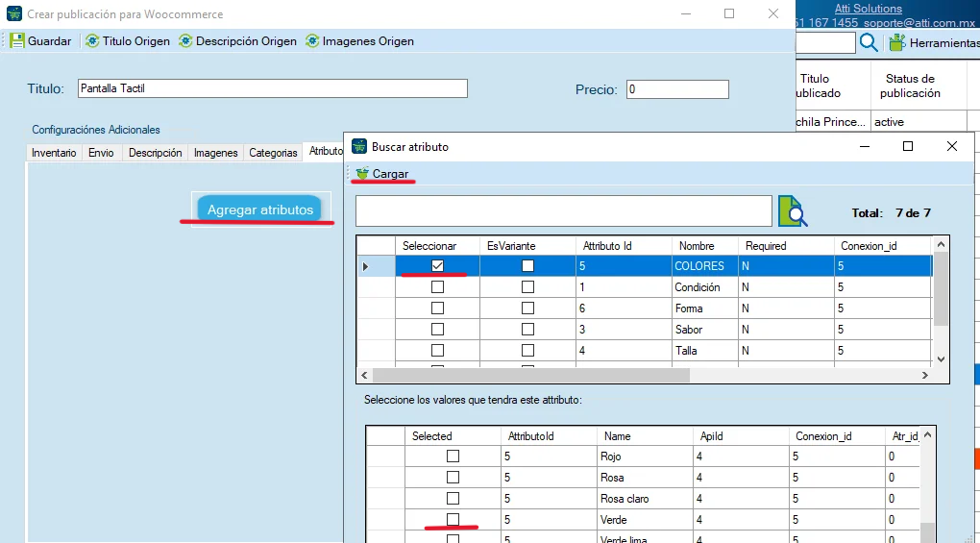Viewport: 980px width, 543px height.
Task: Enable EsVariante for the Talla row
Action: click(528, 351)
